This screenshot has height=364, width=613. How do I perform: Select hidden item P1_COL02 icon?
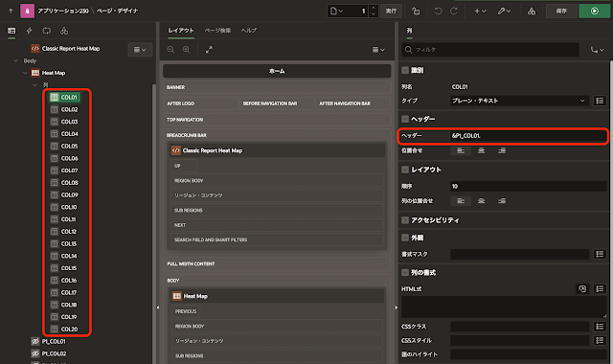[35, 353]
